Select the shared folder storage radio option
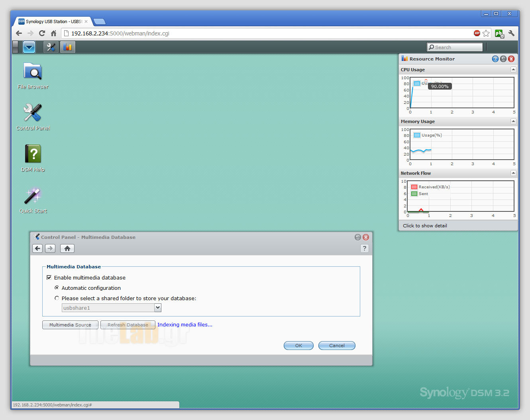Image resolution: width=530 pixels, height=420 pixels. [57, 298]
